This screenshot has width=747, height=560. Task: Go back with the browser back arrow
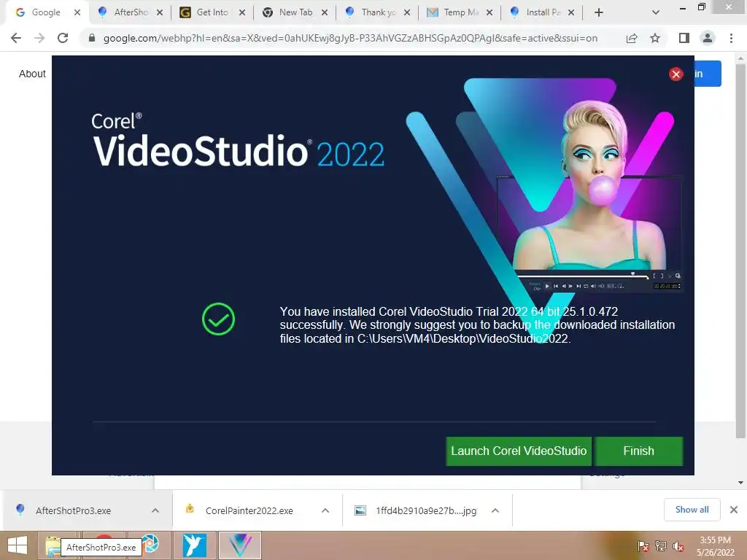[x=16, y=38]
